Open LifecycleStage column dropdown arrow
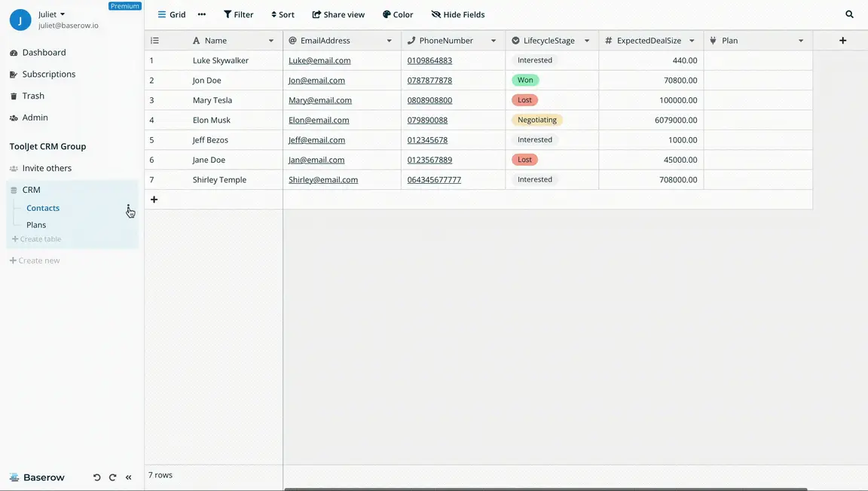 pos(587,41)
